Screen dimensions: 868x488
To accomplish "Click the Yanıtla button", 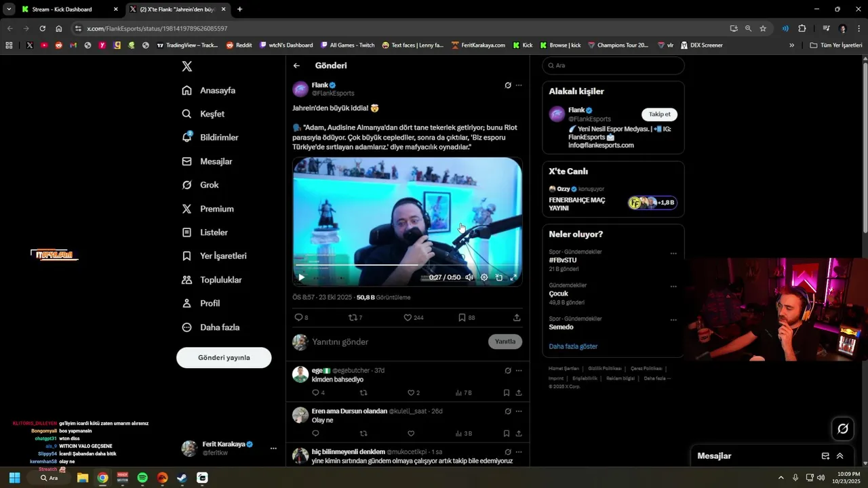I will pos(505,342).
